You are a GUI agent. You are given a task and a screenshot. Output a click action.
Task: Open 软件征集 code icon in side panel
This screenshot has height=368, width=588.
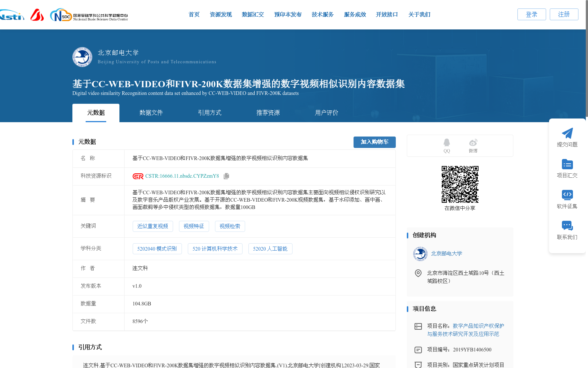[567, 195]
